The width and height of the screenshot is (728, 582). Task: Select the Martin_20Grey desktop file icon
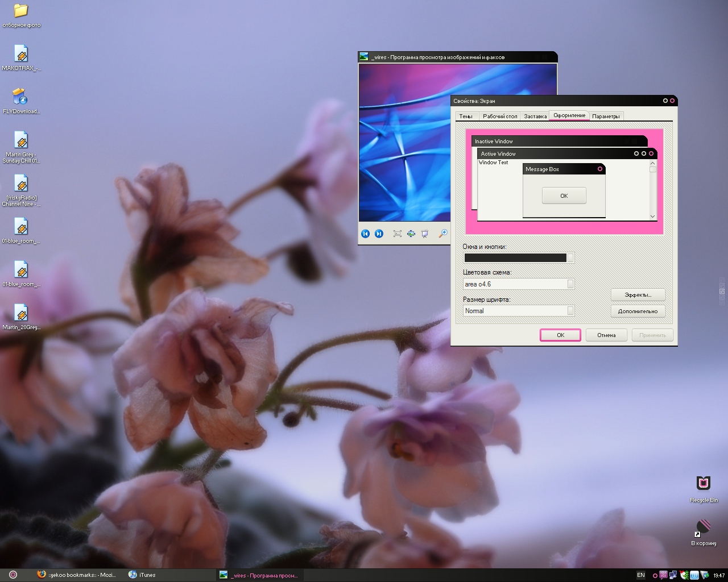point(21,317)
